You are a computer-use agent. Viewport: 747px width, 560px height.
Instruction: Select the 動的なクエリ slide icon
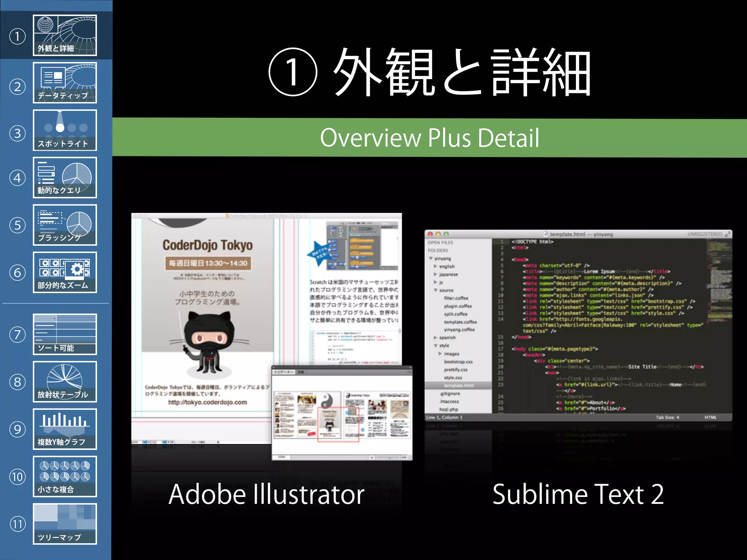coord(65,178)
